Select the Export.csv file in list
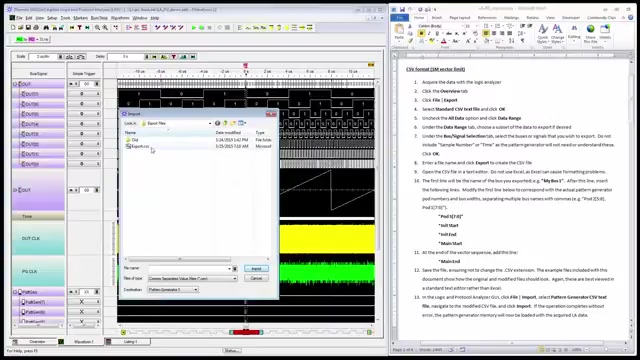 pyautogui.click(x=138, y=146)
